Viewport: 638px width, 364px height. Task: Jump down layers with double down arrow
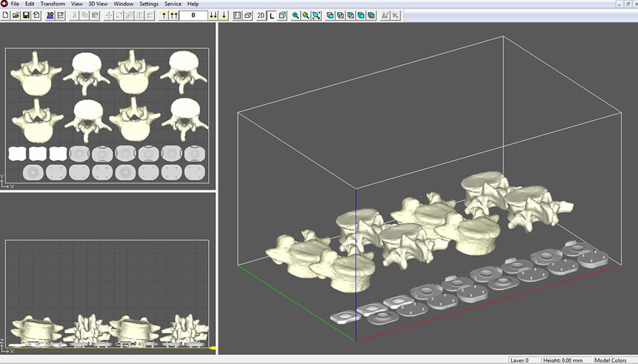click(x=214, y=15)
